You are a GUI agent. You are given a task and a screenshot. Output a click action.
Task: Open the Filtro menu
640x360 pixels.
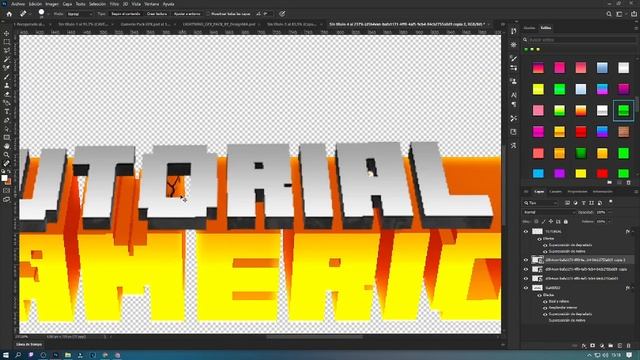click(x=114, y=4)
